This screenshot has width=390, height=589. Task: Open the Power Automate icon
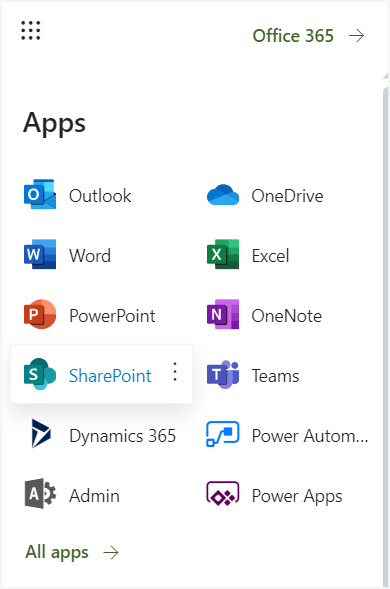(x=223, y=434)
